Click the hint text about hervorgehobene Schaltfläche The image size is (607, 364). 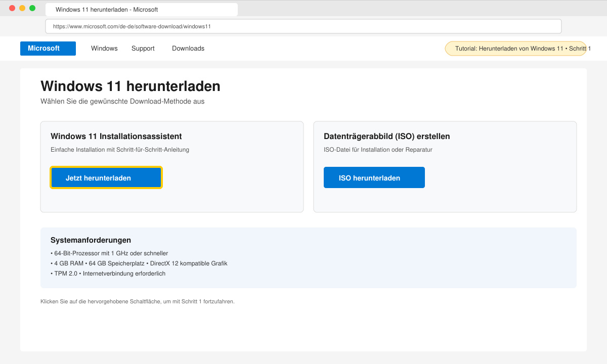coord(138,302)
